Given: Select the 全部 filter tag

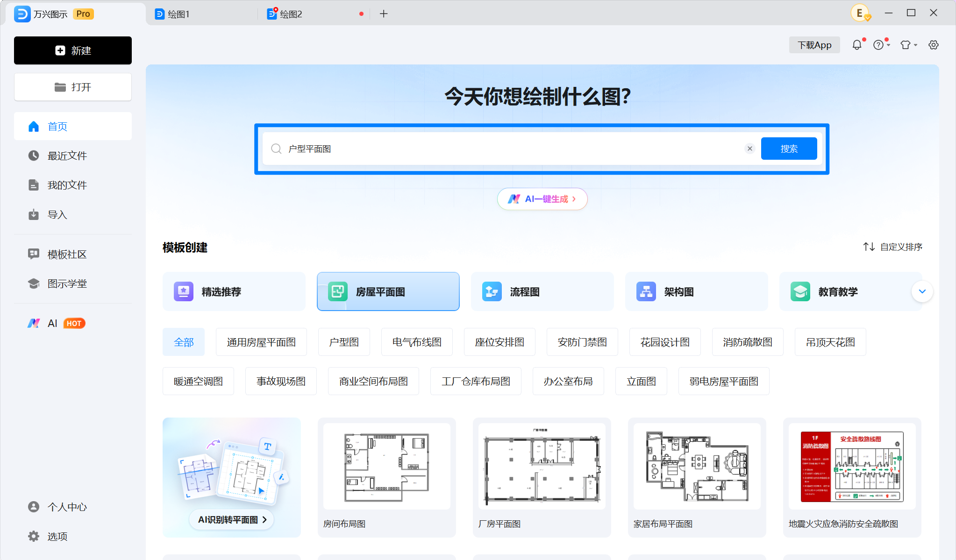Looking at the screenshot, I should tap(184, 342).
